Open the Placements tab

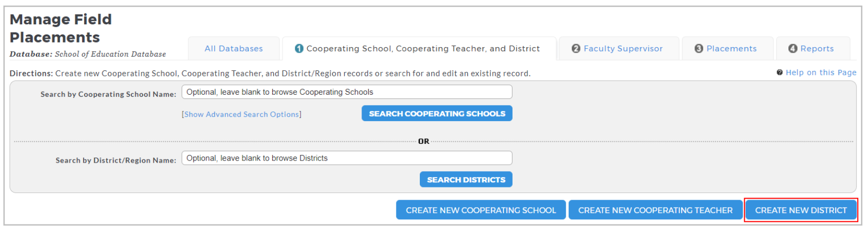tap(728, 49)
